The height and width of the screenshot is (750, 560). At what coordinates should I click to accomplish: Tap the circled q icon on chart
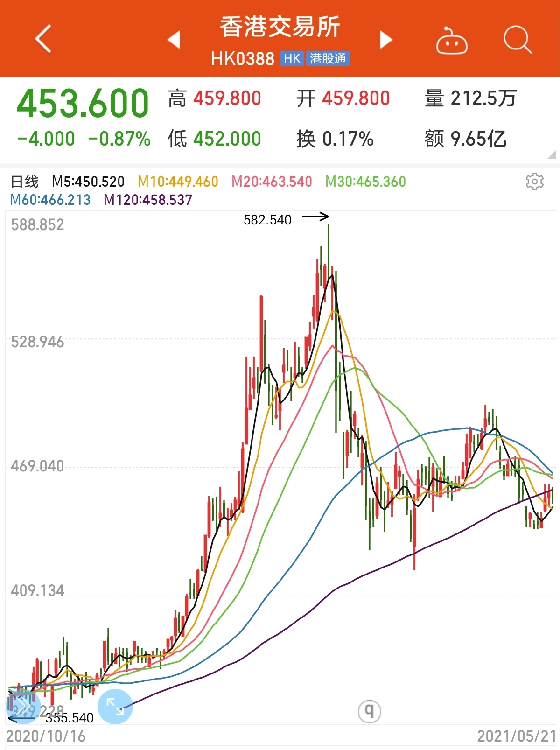[x=370, y=711]
